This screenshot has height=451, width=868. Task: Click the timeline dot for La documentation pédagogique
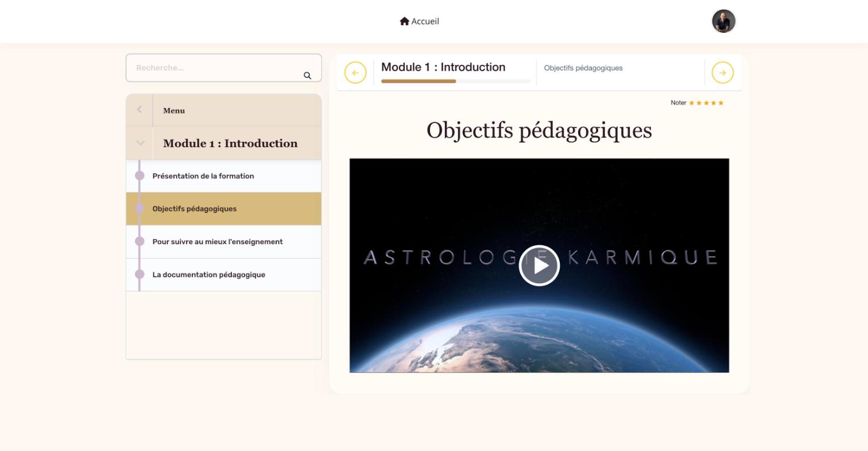click(139, 274)
